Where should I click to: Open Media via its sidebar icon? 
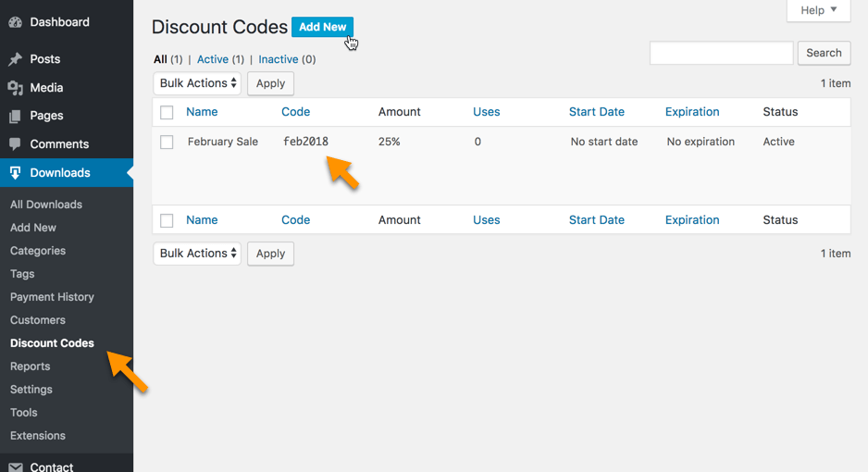[x=15, y=88]
